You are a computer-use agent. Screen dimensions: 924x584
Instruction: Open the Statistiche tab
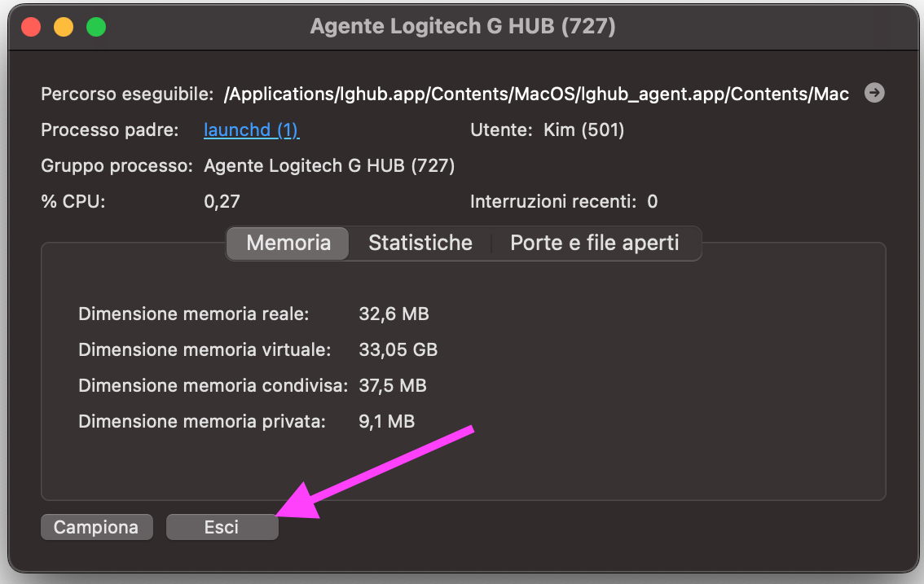[420, 243]
